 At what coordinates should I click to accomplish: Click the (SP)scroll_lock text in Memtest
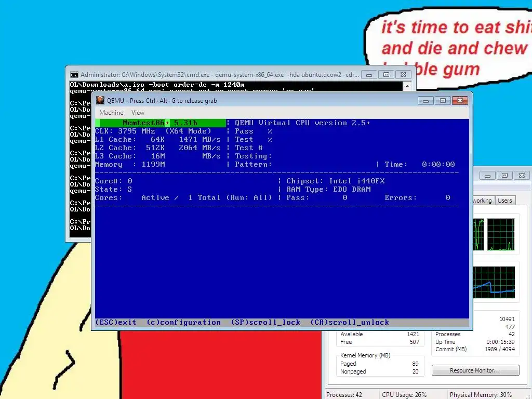[265, 322]
